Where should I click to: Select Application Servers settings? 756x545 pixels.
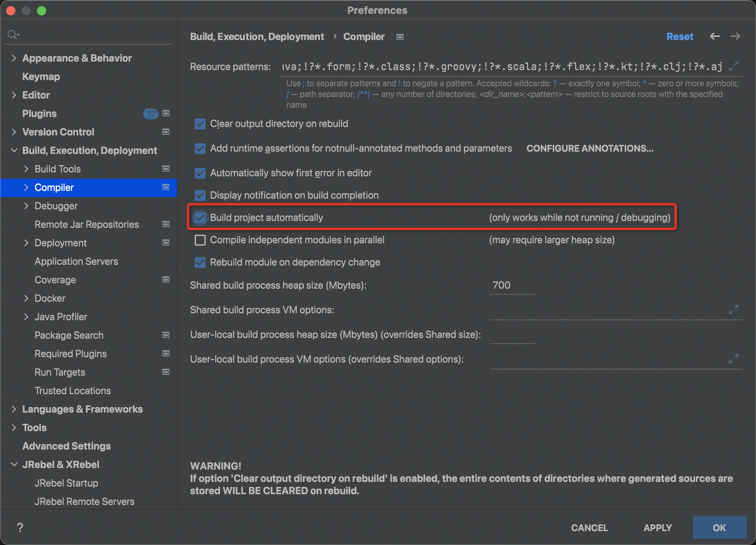click(x=76, y=261)
